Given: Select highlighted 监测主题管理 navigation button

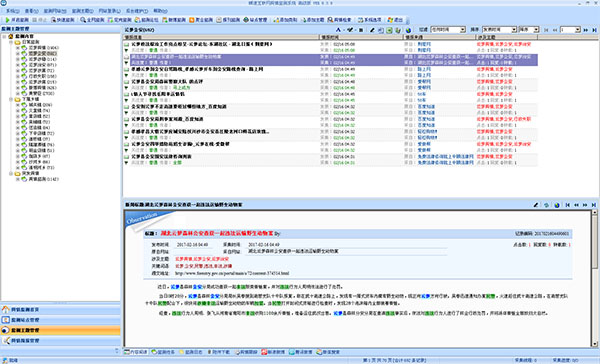Looking at the screenshot, I should [x=60, y=330].
